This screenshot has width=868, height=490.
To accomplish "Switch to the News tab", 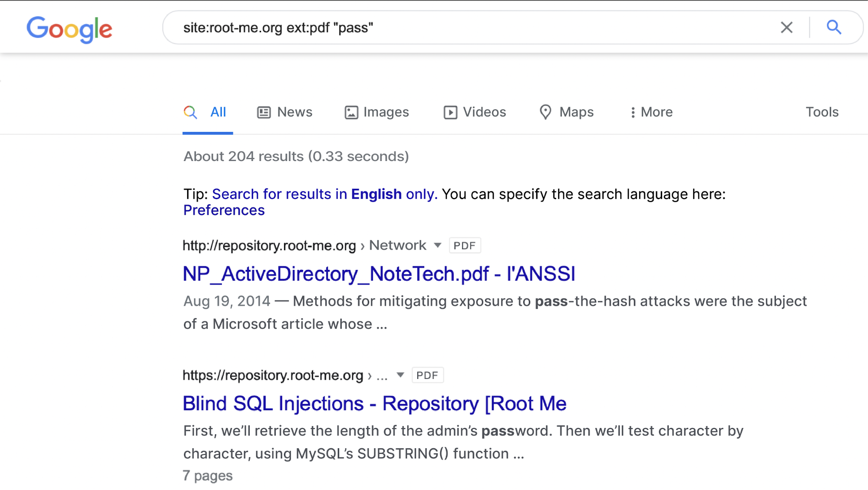I will coord(284,112).
